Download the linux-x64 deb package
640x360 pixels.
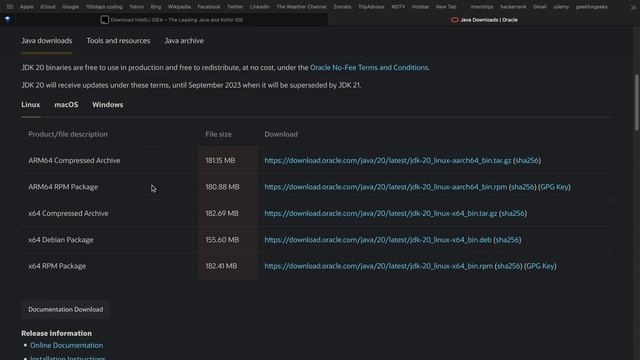[x=378, y=240]
